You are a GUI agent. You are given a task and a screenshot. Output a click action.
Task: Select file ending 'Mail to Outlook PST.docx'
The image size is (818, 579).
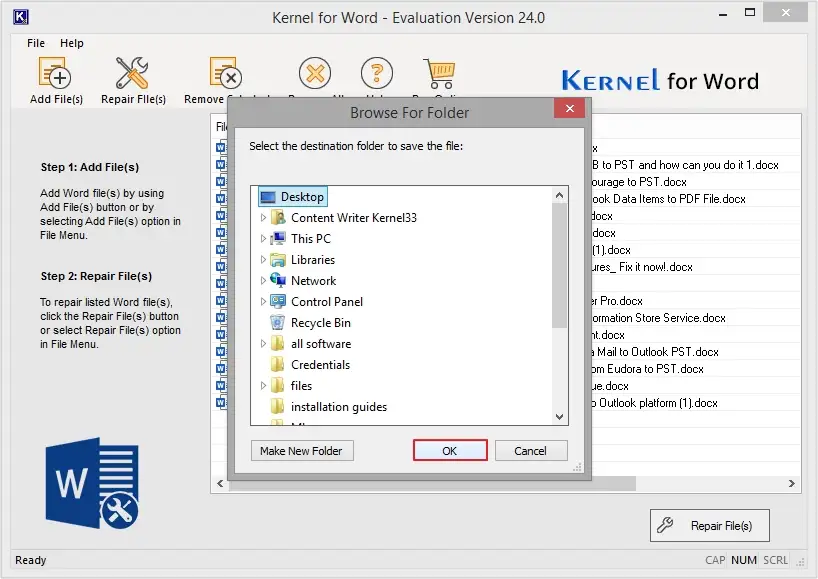(x=655, y=352)
